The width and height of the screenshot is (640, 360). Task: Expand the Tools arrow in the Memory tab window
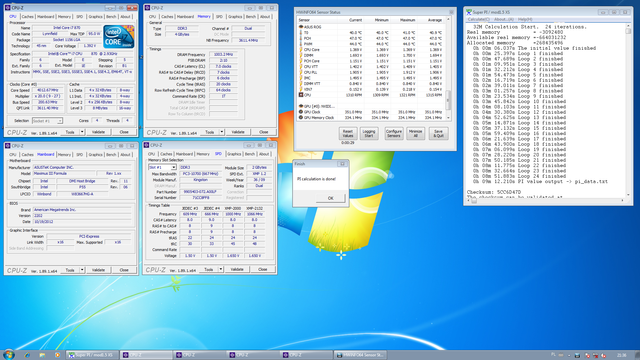[222, 132]
